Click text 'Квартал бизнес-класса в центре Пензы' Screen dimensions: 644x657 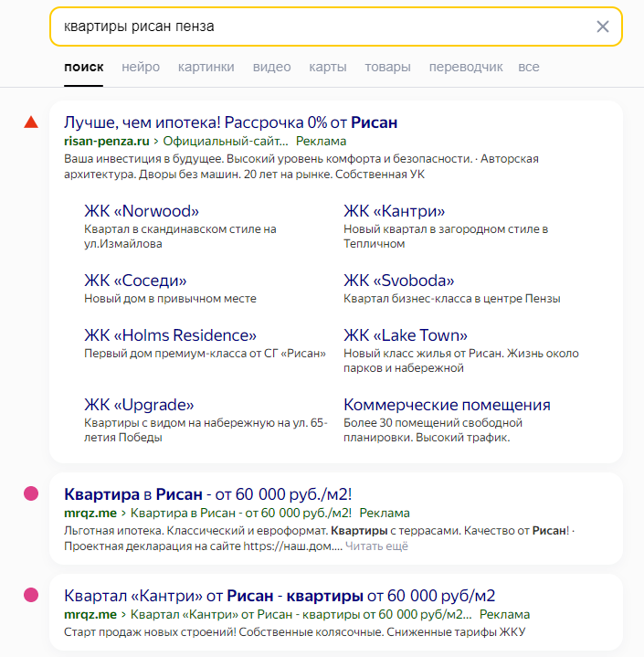(451, 299)
